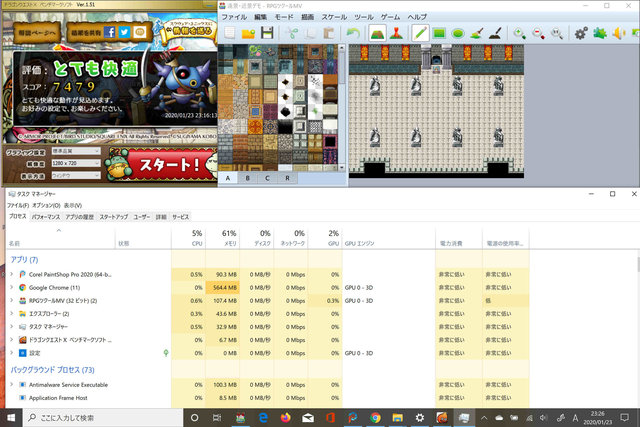Create a new project in RPG Maker toolbar

(230, 33)
